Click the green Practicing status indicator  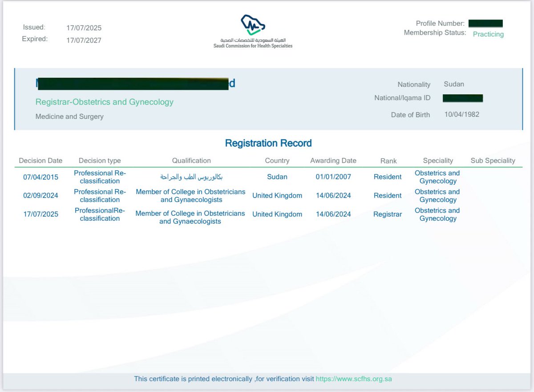(x=488, y=34)
